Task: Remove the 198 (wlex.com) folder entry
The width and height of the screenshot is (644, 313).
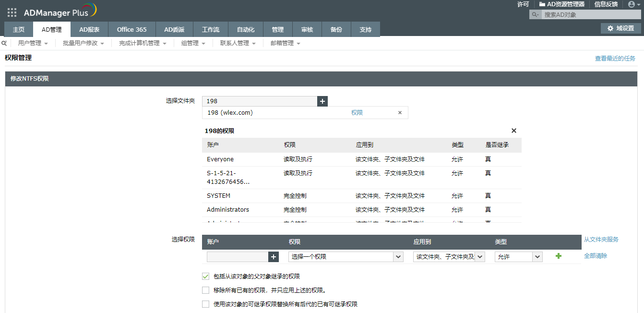Action: tap(400, 113)
